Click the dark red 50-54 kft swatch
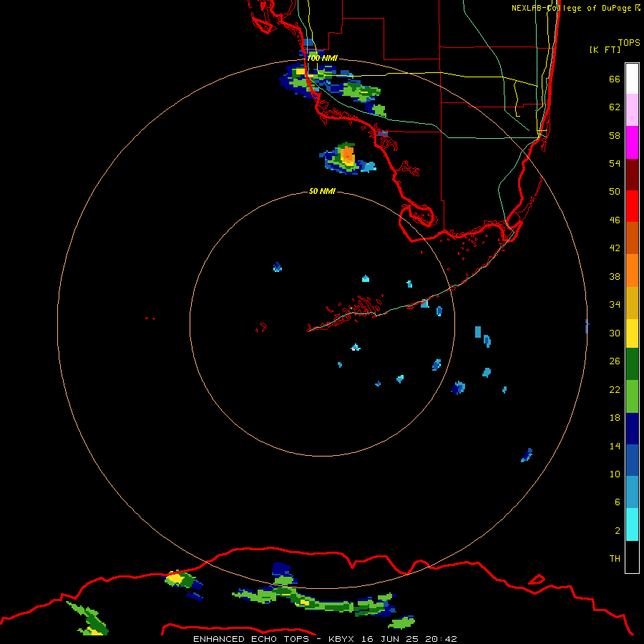Screen dimensions: 644x644 632,174
